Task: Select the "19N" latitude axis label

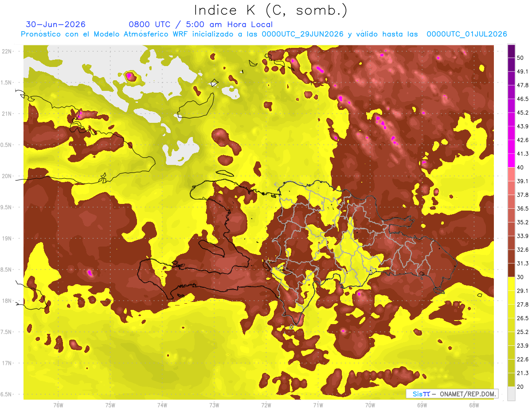Action: point(8,239)
